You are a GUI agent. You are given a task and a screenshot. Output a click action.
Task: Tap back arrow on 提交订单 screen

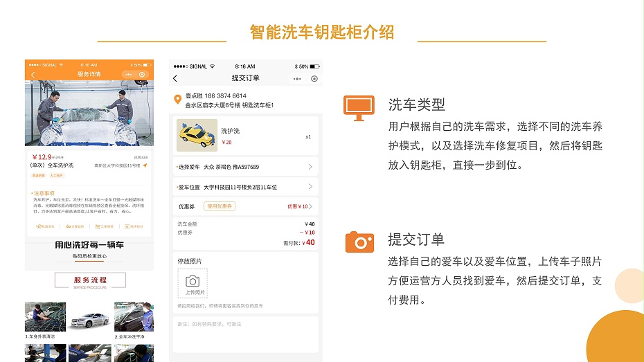tap(175, 78)
